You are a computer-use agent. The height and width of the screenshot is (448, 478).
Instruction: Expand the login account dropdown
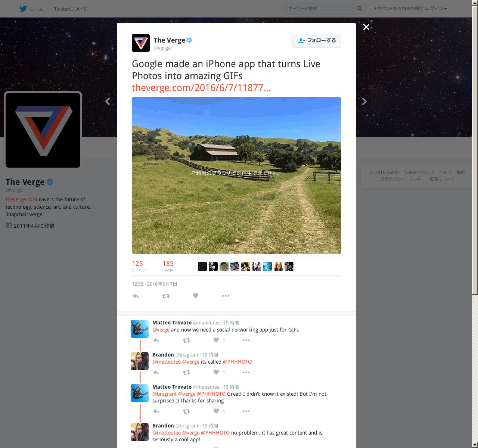coord(410,9)
